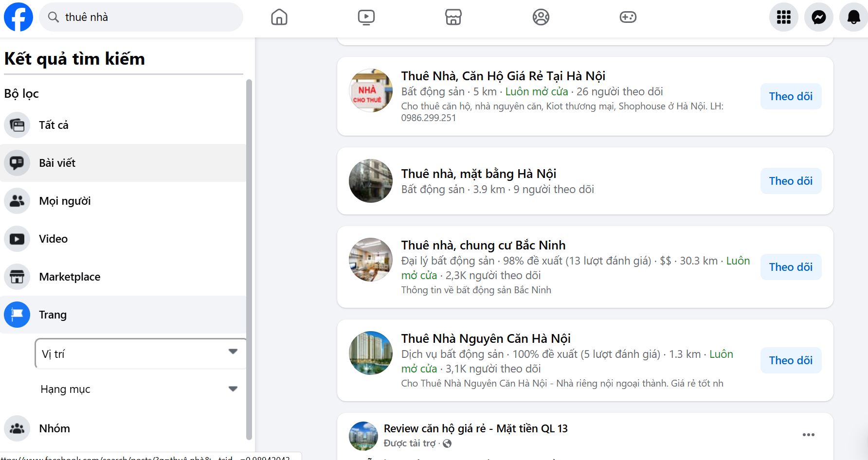Open the apps grid menu
The height and width of the screenshot is (460, 868).
[x=783, y=17]
